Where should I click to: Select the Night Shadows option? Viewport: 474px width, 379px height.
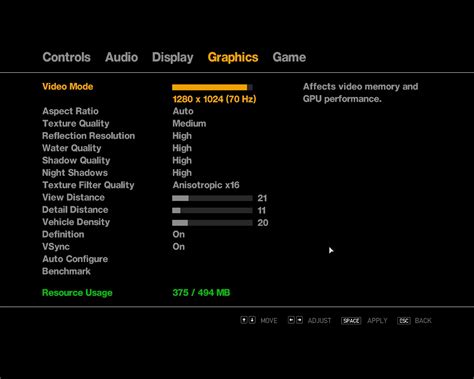(75, 173)
